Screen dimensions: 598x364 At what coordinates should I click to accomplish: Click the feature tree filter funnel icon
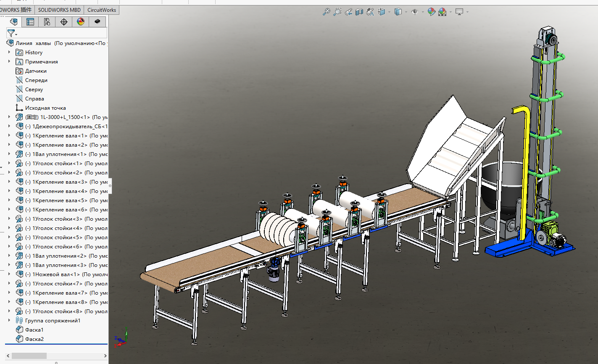(x=11, y=33)
